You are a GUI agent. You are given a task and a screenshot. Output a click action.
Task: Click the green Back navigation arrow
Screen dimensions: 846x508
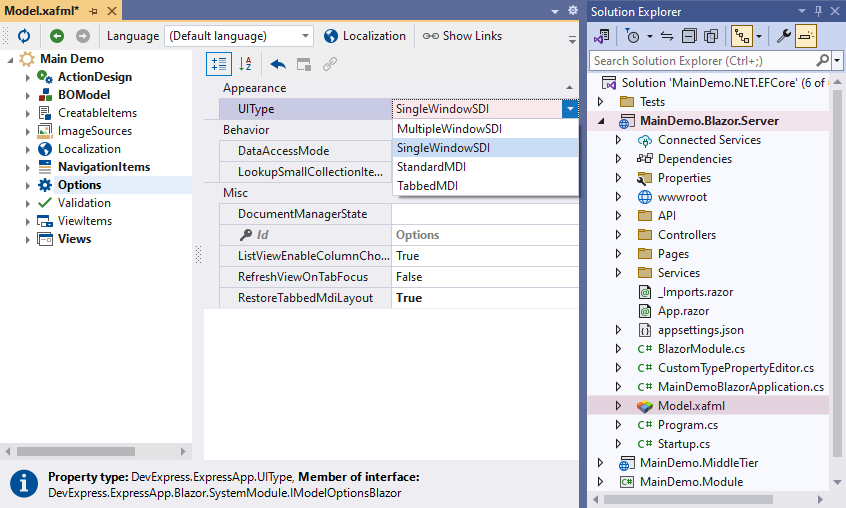point(57,36)
